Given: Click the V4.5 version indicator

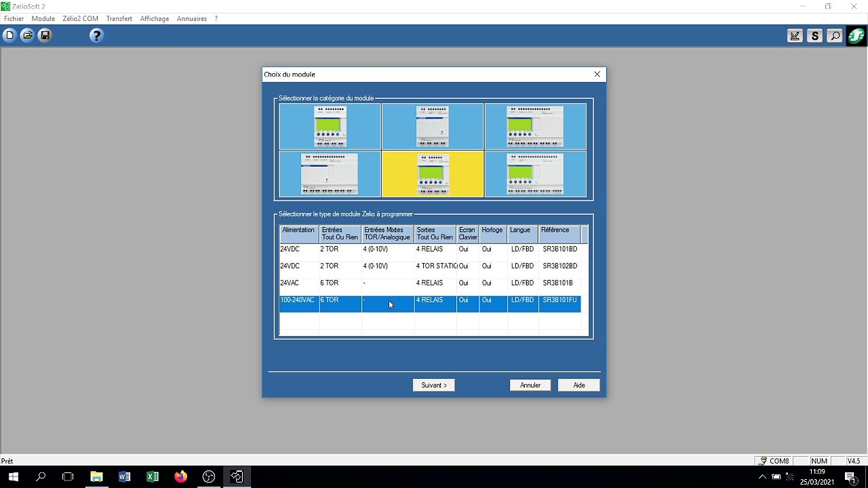Looking at the screenshot, I should [x=853, y=461].
